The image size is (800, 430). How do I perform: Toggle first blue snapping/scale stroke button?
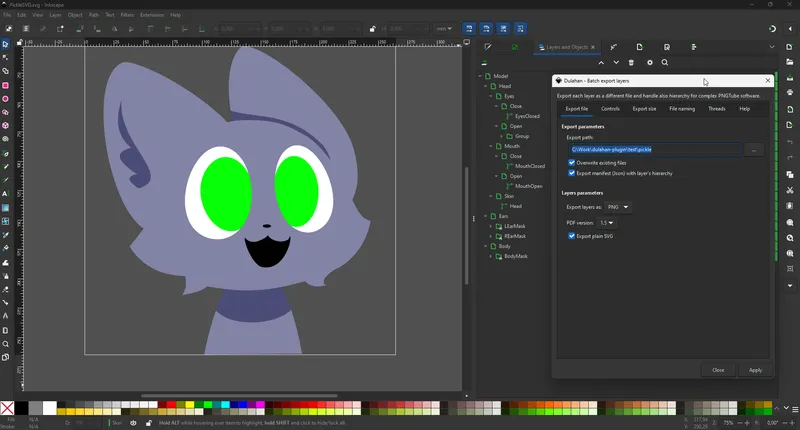[x=469, y=29]
